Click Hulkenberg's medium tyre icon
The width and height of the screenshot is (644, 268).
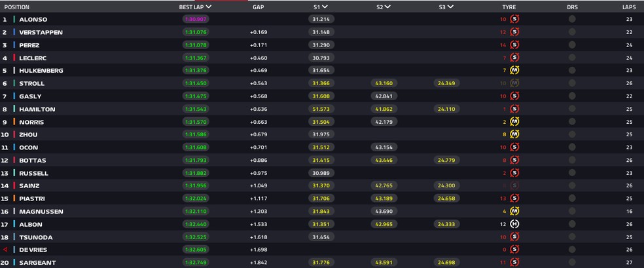[x=514, y=70]
